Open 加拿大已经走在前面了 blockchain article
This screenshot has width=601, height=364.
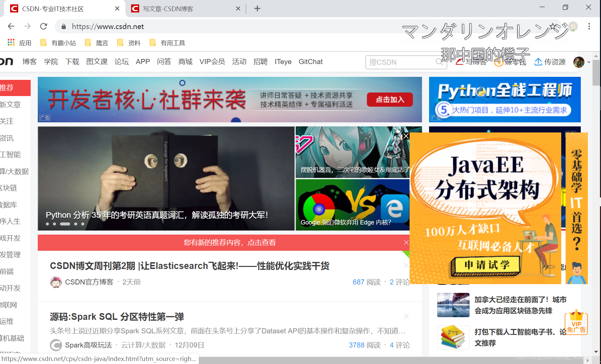click(x=502, y=305)
